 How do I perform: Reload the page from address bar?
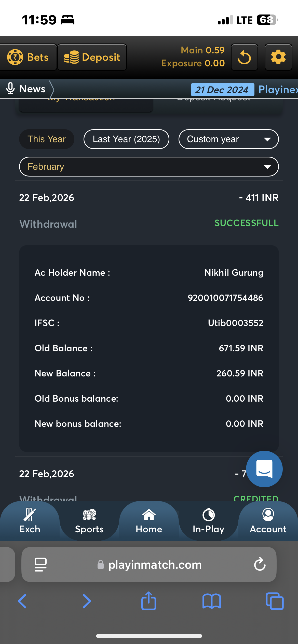260,564
